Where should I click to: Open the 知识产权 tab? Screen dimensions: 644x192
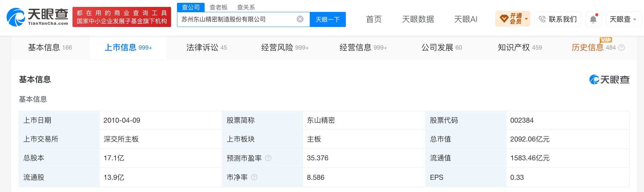tap(520, 48)
